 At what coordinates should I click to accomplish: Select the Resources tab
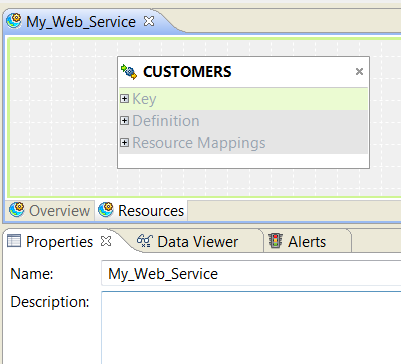[x=141, y=210]
